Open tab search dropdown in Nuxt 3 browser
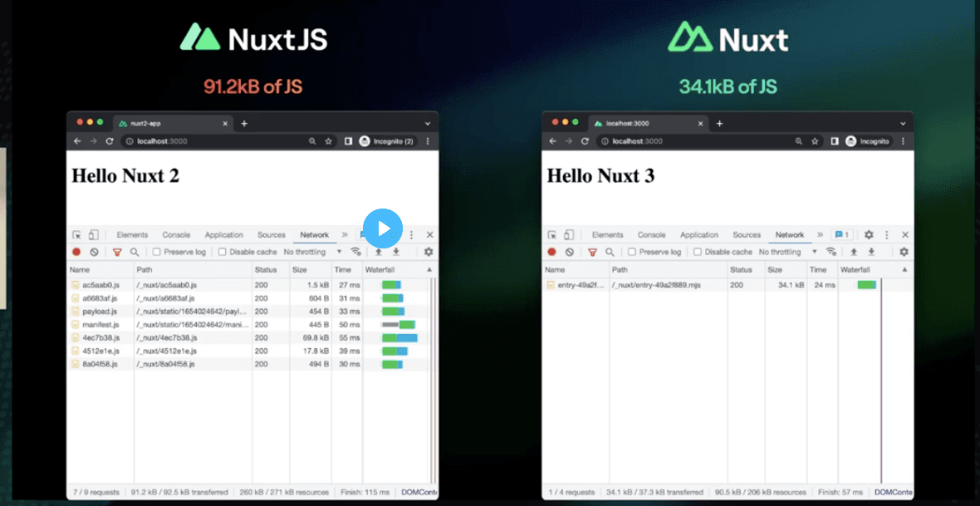Screen dimensions: 980x506 pos(904,124)
